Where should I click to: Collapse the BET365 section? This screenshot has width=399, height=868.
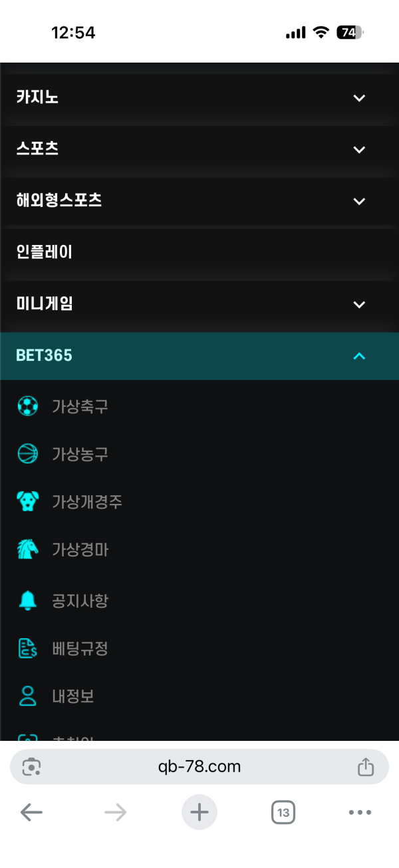[x=359, y=356]
